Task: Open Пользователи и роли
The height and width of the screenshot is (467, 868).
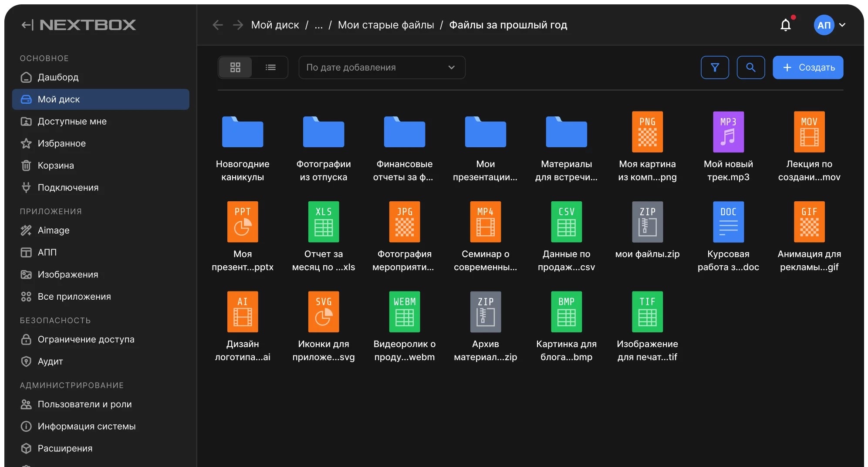Action: (x=101, y=404)
